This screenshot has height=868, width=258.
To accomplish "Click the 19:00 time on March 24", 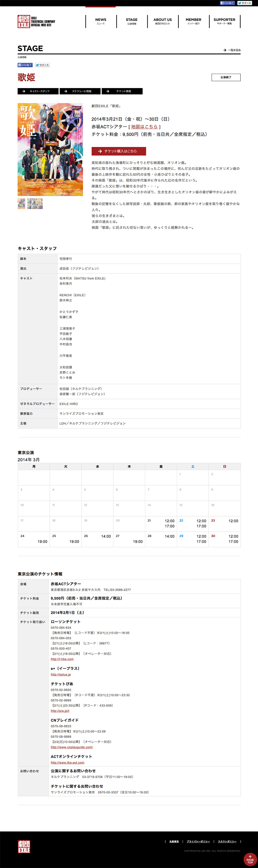I will (43, 541).
